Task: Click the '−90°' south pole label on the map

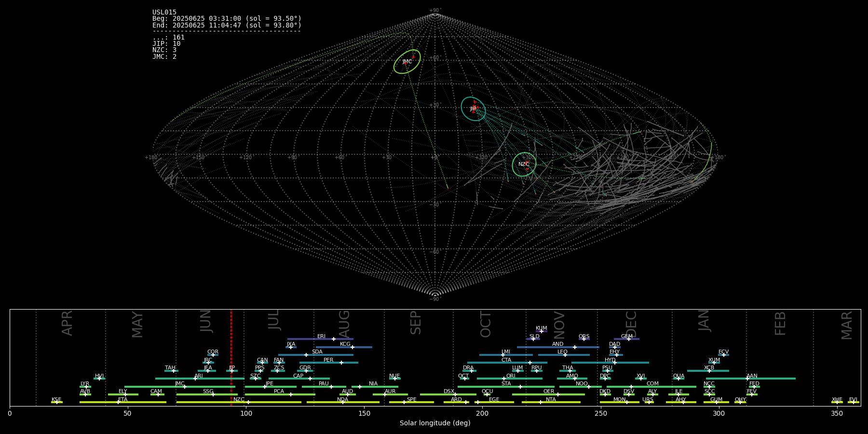Action: [x=435, y=299]
